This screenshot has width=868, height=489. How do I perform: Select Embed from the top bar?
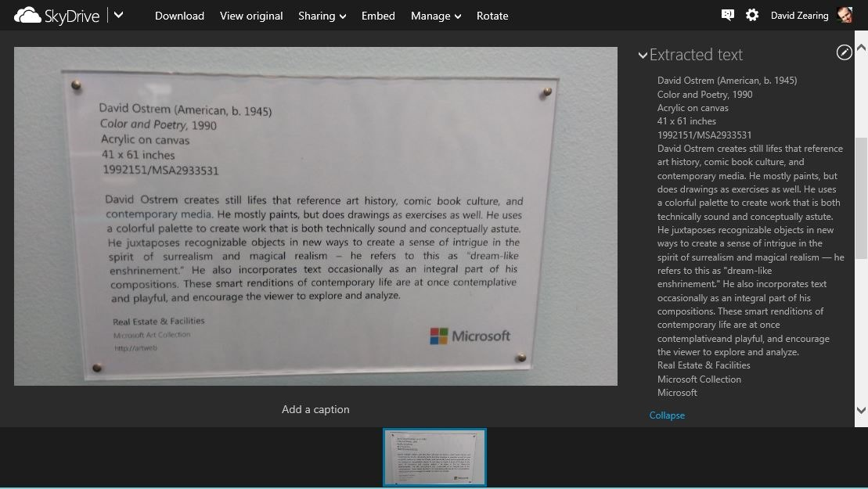pos(378,16)
